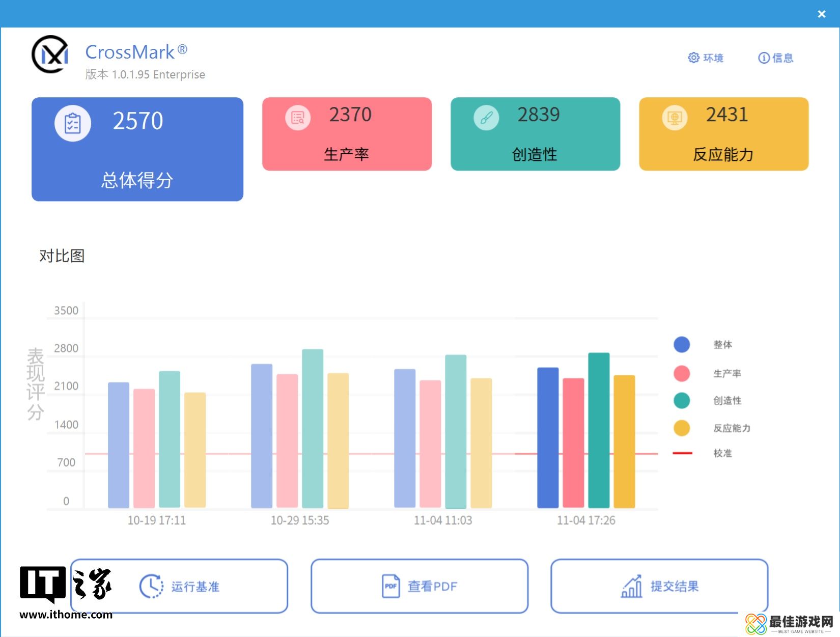Toggle the 生产率 pink legend circle
The width and height of the screenshot is (840, 637).
(682, 373)
